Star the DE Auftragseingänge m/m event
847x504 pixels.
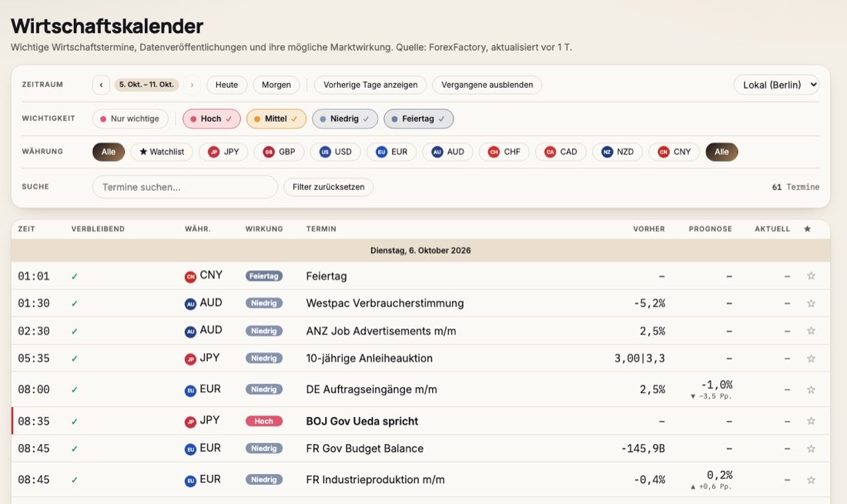coord(811,389)
